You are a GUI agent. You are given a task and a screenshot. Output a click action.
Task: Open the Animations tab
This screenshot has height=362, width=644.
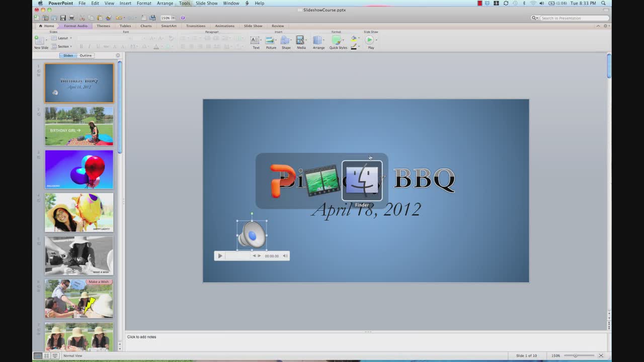[x=224, y=26]
